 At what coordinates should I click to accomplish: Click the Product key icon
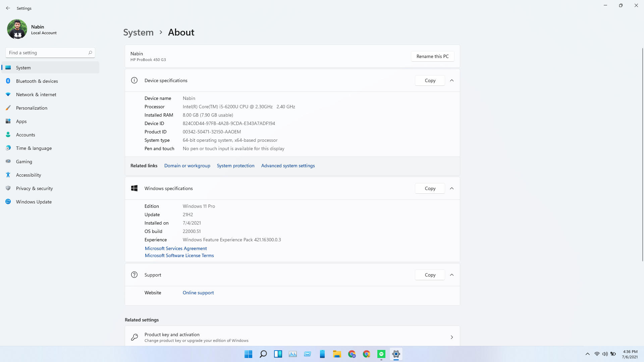[134, 337]
